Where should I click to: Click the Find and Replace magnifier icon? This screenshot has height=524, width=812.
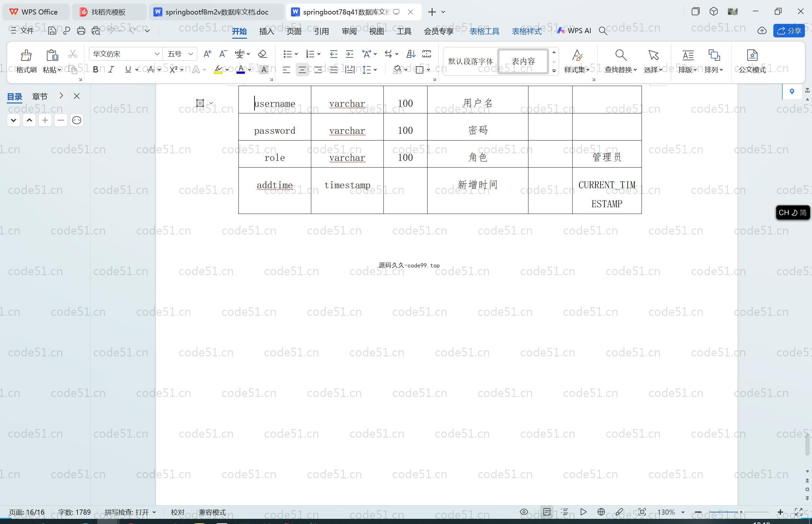pyautogui.click(x=621, y=55)
